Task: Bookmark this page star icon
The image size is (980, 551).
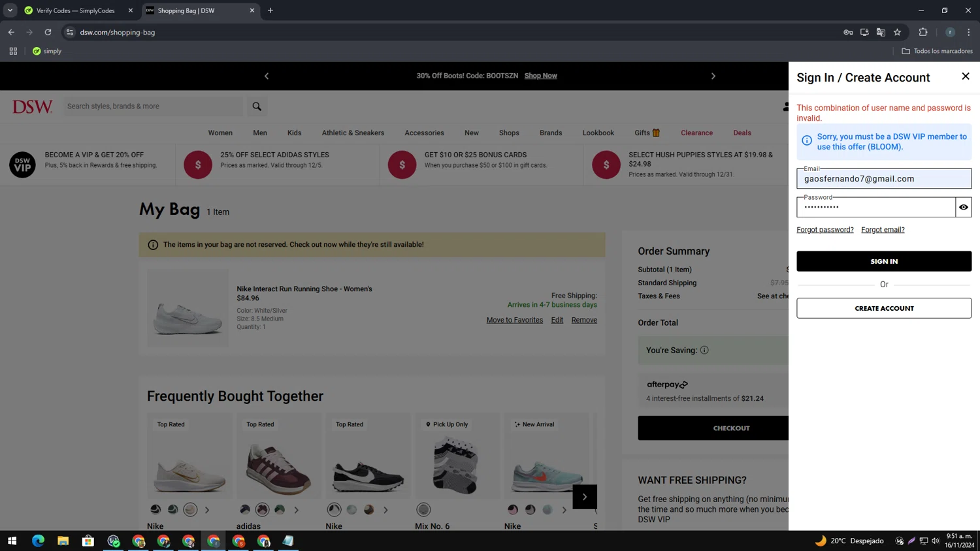Action: click(x=897, y=32)
